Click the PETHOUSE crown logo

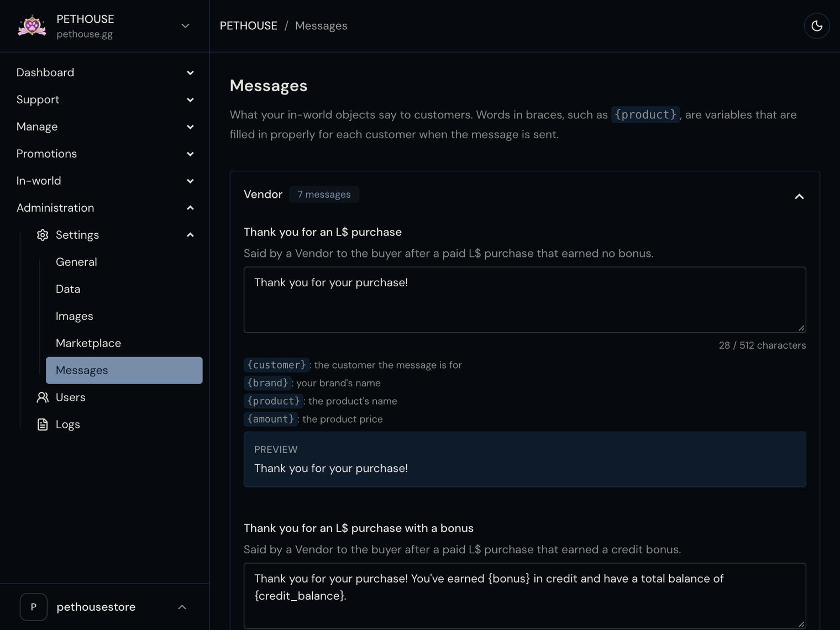tap(32, 26)
